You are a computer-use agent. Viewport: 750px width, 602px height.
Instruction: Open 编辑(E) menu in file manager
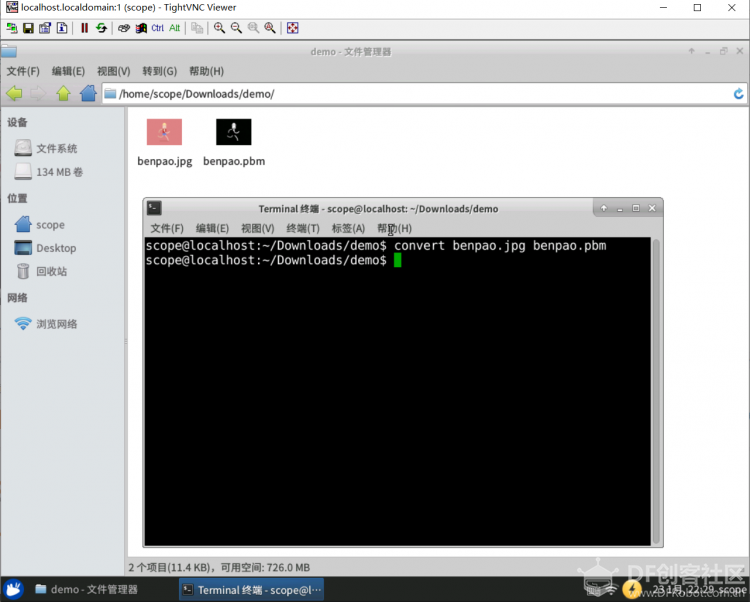click(68, 71)
